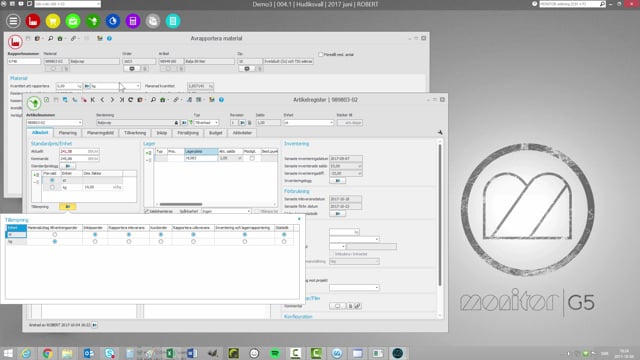
Task: Click the home icon in Artikelregister toolbar
Action: (x=162, y=100)
